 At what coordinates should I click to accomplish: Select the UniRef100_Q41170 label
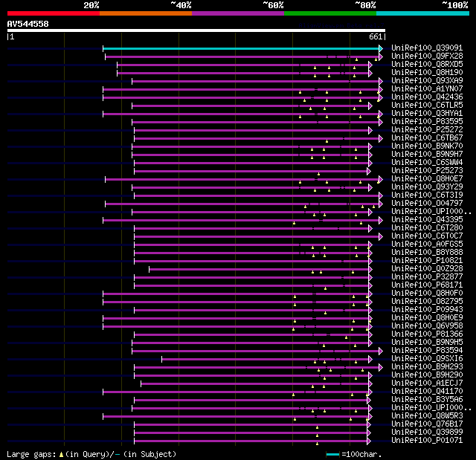(x=427, y=392)
